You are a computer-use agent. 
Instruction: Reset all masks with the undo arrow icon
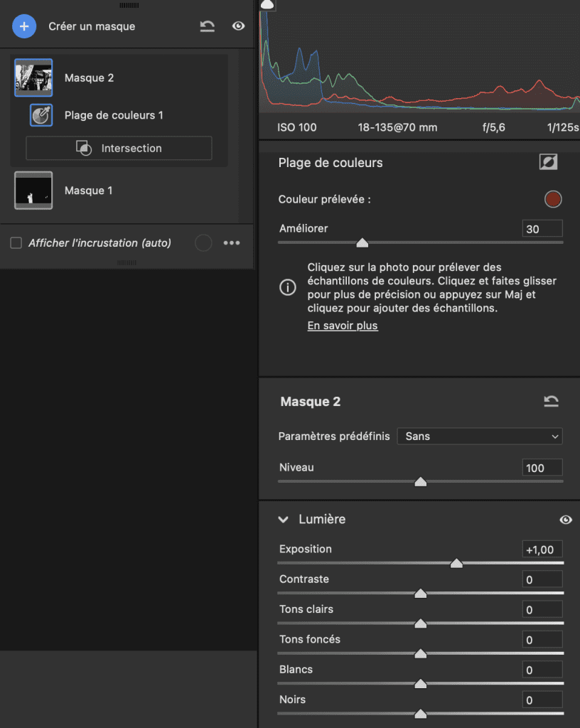pyautogui.click(x=207, y=26)
